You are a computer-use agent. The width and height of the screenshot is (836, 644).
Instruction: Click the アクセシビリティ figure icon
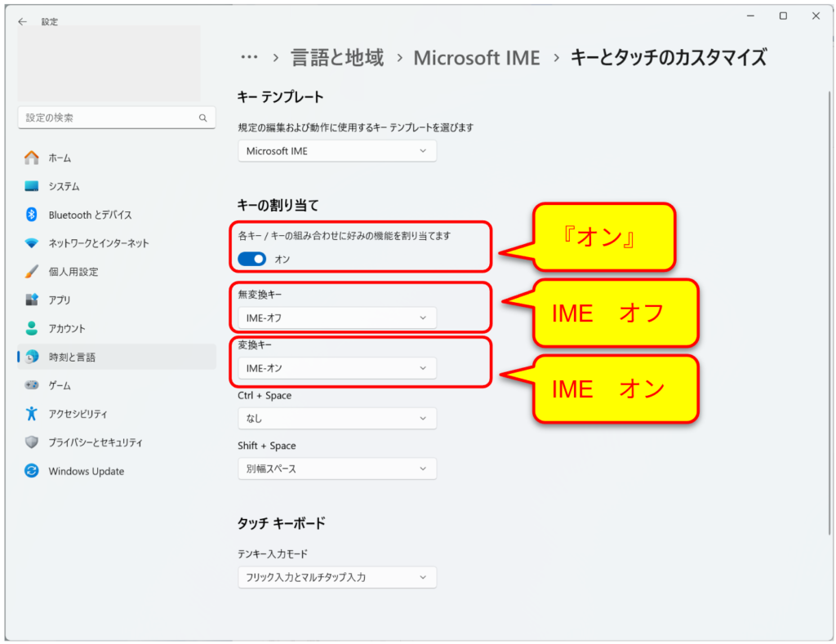pos(32,414)
